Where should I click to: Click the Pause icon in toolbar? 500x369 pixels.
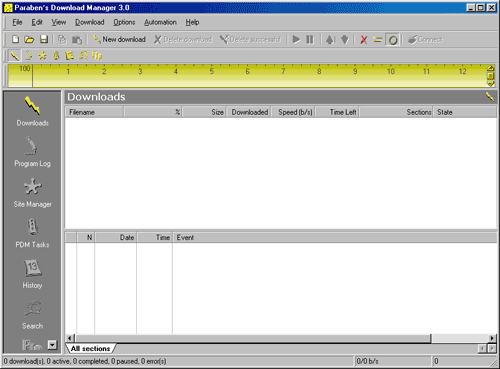310,40
